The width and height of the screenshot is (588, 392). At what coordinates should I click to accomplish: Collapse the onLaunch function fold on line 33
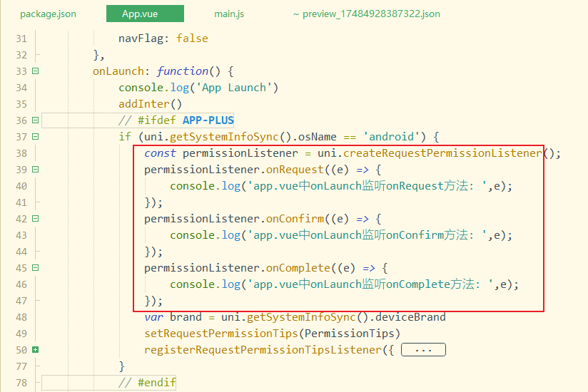tap(35, 71)
